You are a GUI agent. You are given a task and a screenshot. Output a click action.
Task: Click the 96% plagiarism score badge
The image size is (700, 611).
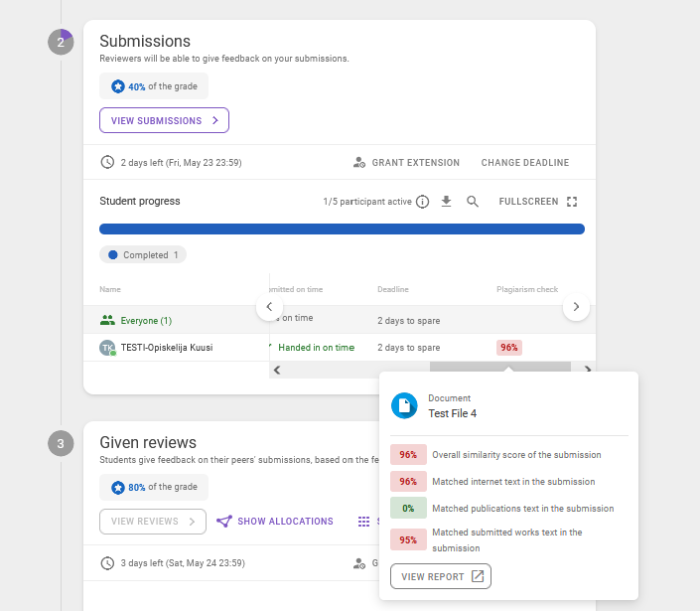point(509,348)
